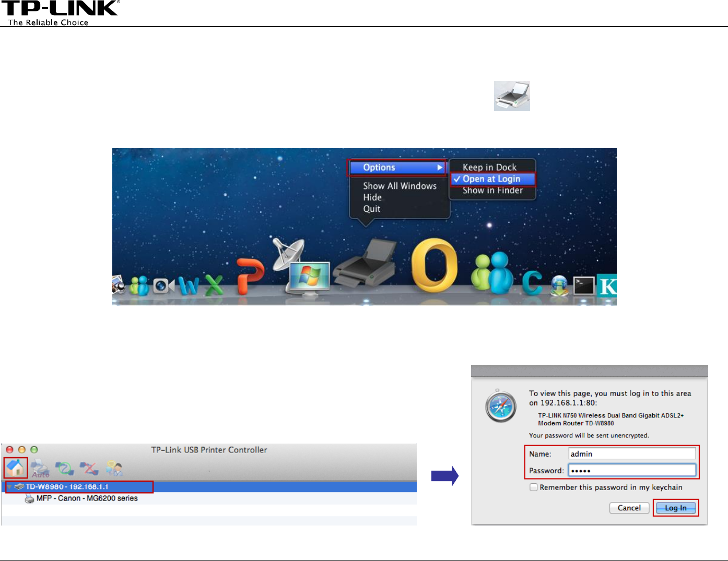Viewport: 728px width, 561px height.
Task: Open Microsoft PowerPoint from the Dock
Action: [251, 276]
